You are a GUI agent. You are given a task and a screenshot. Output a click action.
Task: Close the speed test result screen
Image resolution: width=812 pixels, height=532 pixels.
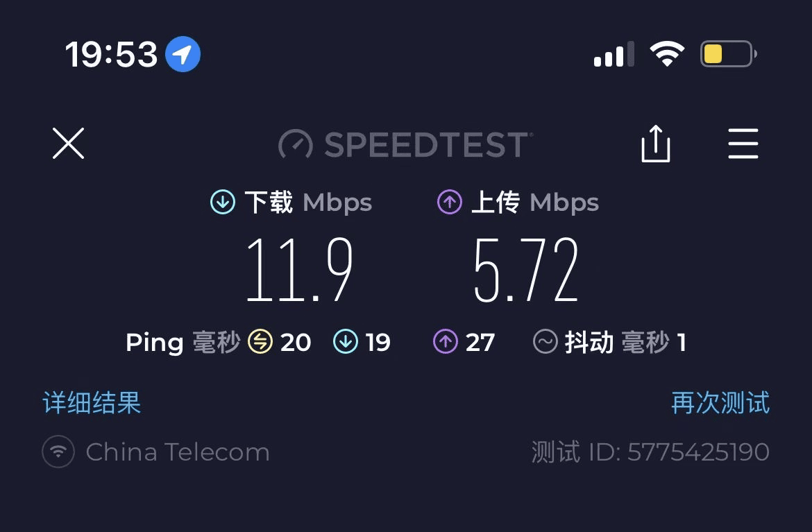coord(68,144)
